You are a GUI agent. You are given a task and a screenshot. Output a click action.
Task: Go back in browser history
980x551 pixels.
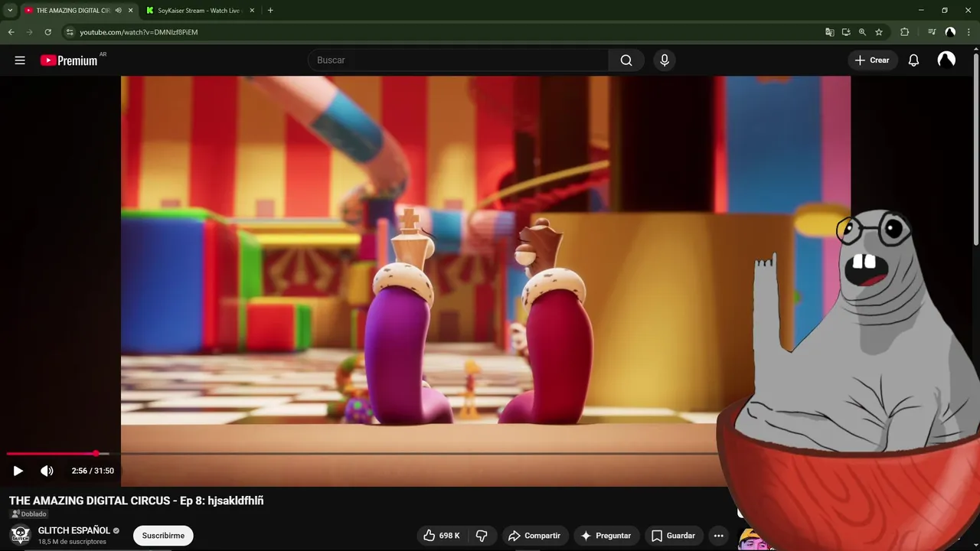(x=11, y=32)
